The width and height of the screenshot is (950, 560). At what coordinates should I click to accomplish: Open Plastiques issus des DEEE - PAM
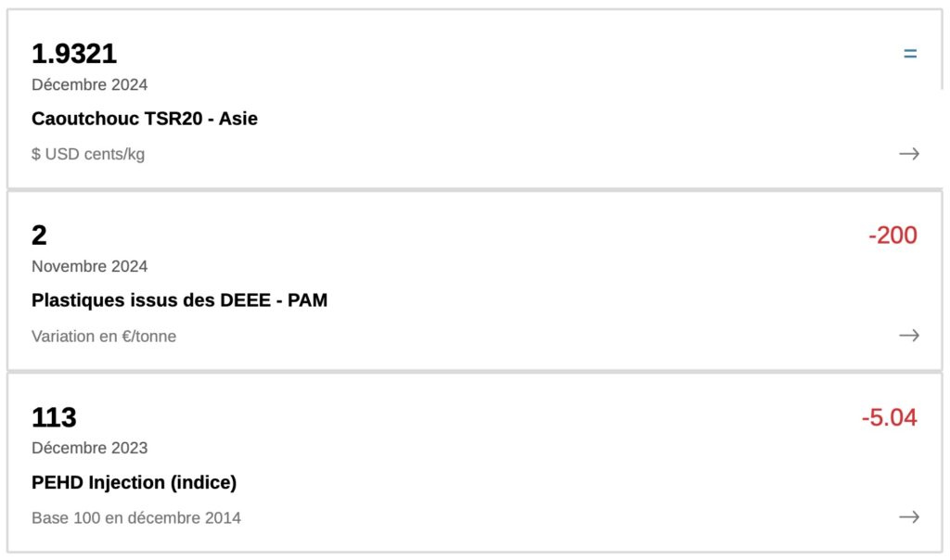tap(179, 300)
